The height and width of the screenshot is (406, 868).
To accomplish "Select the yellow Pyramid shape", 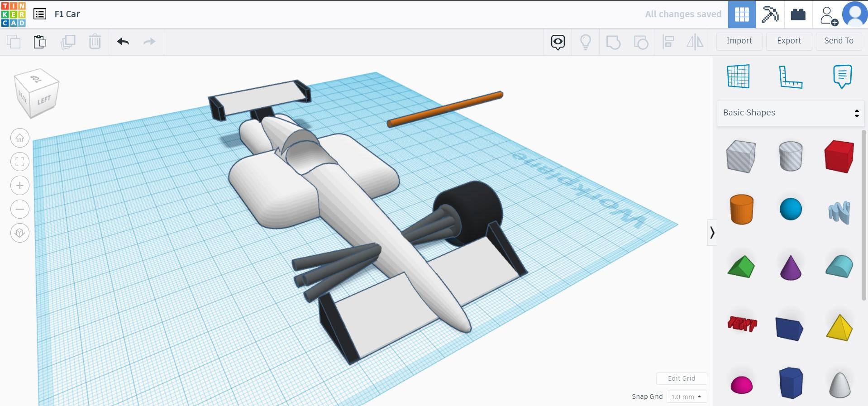I will tap(839, 327).
